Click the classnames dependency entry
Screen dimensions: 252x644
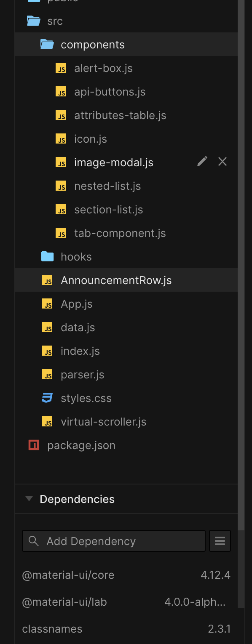[x=52, y=629]
